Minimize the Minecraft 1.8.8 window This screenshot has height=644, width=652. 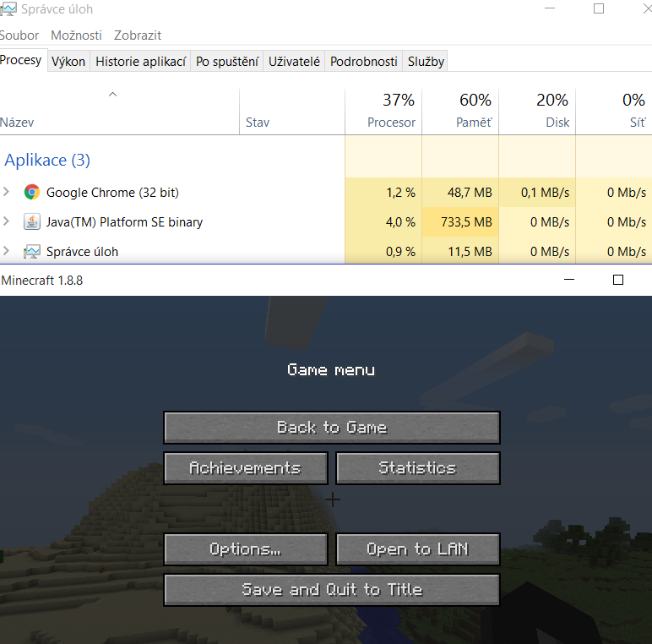pos(569,280)
